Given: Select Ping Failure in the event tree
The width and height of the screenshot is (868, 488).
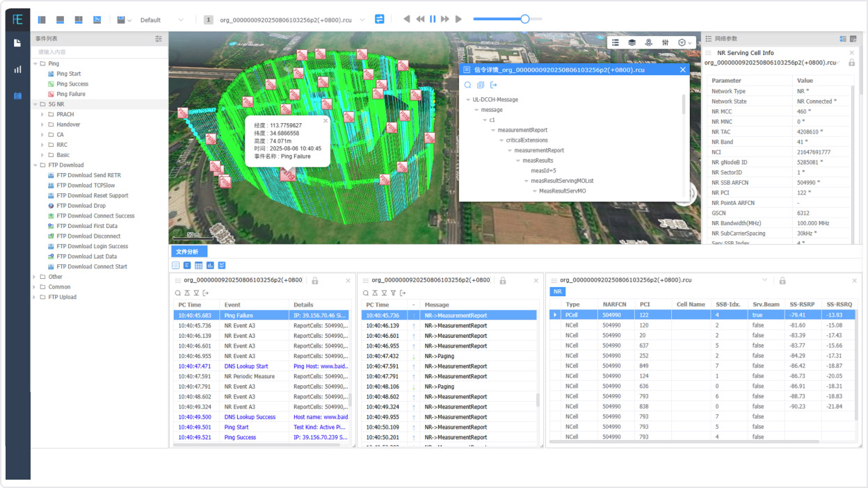Looking at the screenshot, I should (x=71, y=94).
